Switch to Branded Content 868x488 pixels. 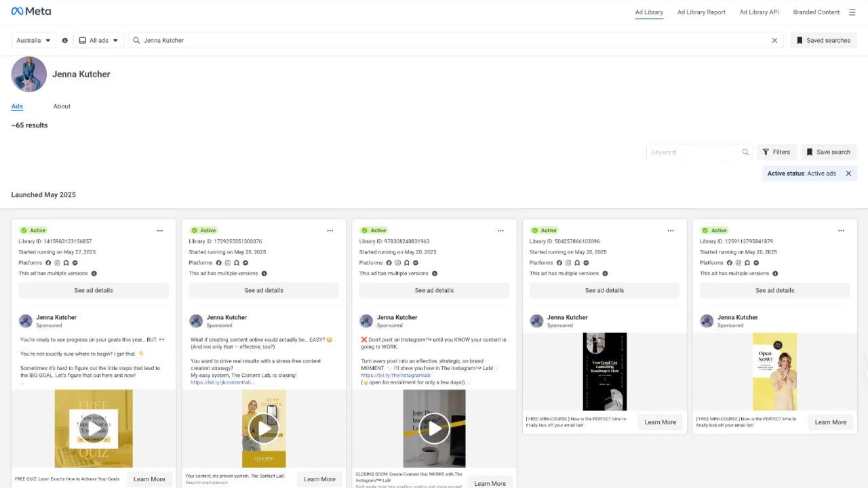[816, 12]
